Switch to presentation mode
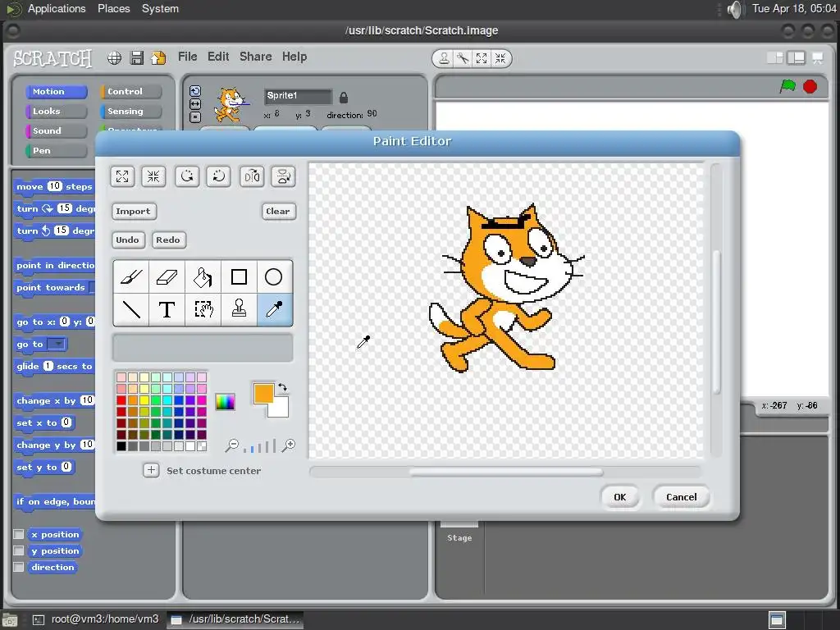This screenshot has width=840, height=630. pyautogui.click(x=818, y=58)
